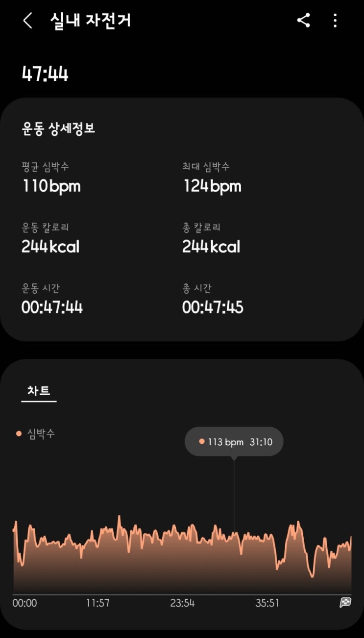Click the 23:54 chart axis label
This screenshot has height=638, width=364.
click(182, 603)
